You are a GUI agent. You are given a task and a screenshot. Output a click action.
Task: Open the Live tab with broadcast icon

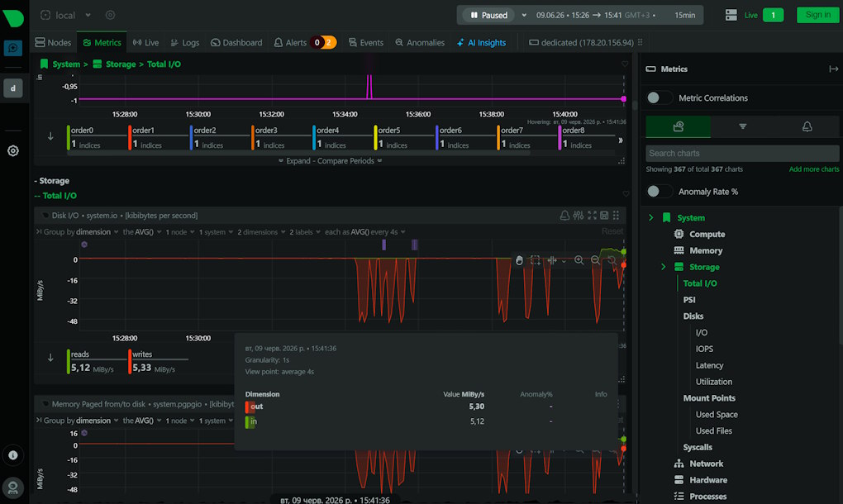coord(145,42)
